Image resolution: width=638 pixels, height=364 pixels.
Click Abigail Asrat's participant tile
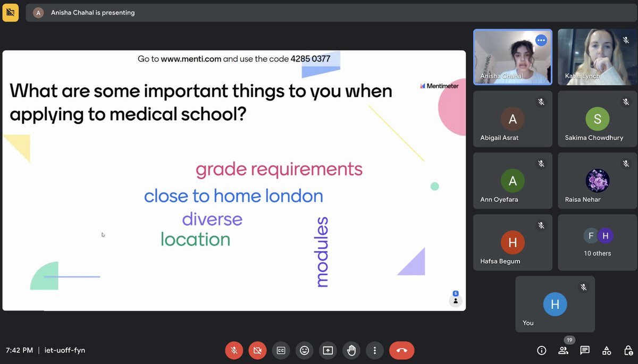[513, 118]
